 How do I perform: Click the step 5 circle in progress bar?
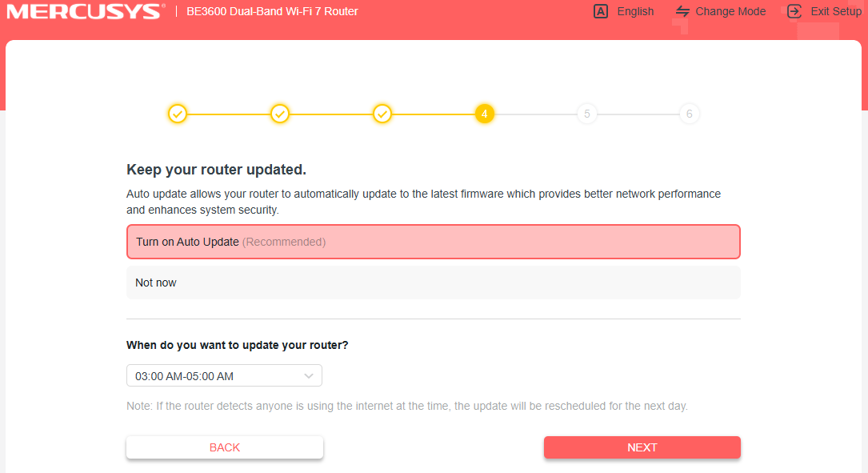point(587,114)
